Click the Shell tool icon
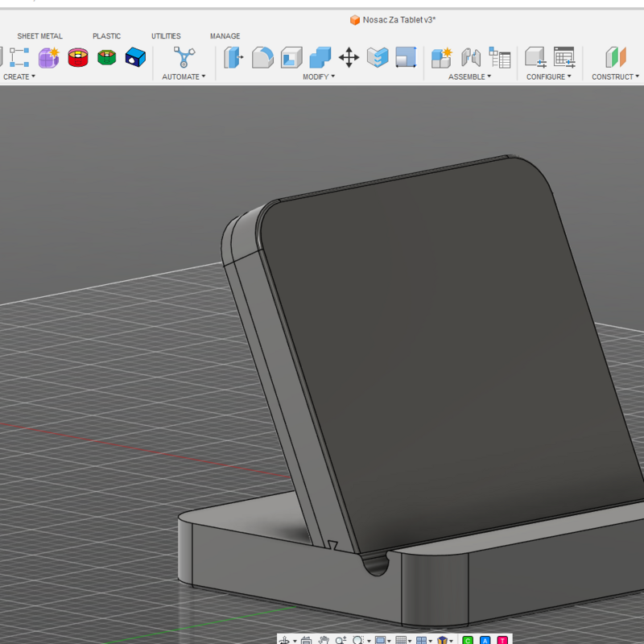 [291, 57]
